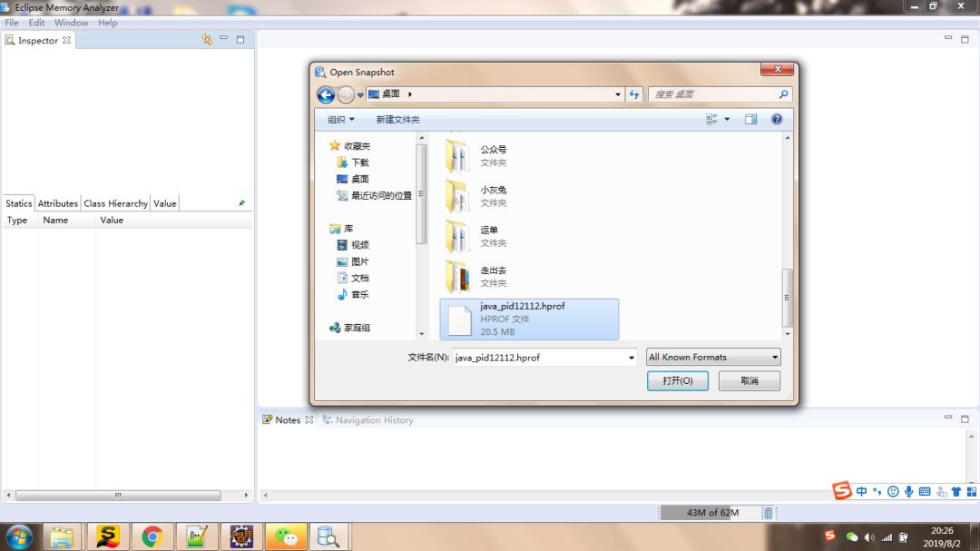The width and height of the screenshot is (980, 551).
Task: Expand the file name history dropdown
Action: tap(632, 358)
